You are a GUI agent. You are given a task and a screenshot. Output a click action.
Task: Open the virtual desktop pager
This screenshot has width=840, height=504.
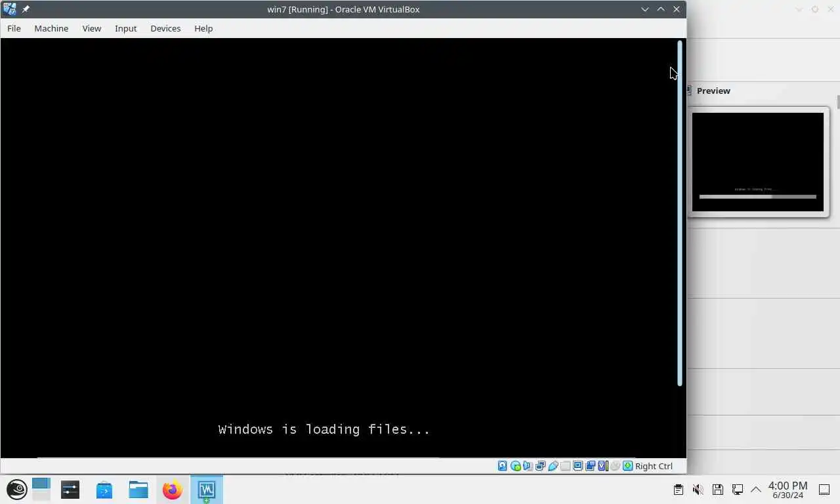41,490
